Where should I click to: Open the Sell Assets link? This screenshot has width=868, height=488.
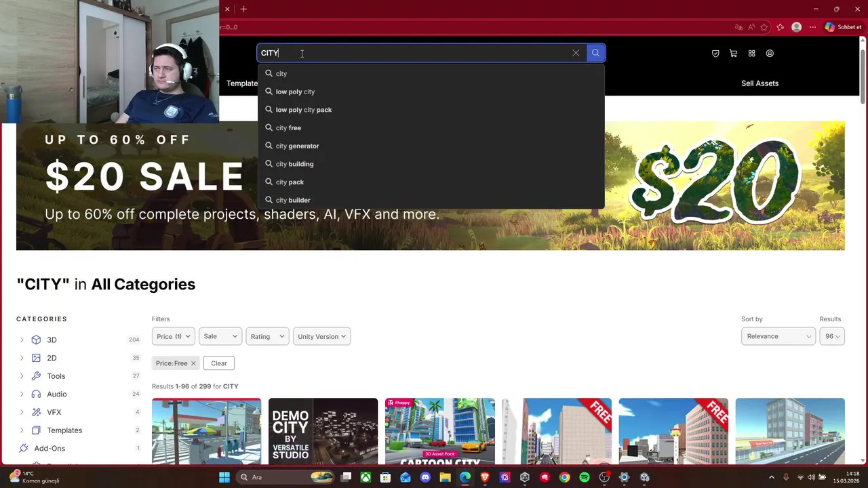pyautogui.click(x=759, y=83)
